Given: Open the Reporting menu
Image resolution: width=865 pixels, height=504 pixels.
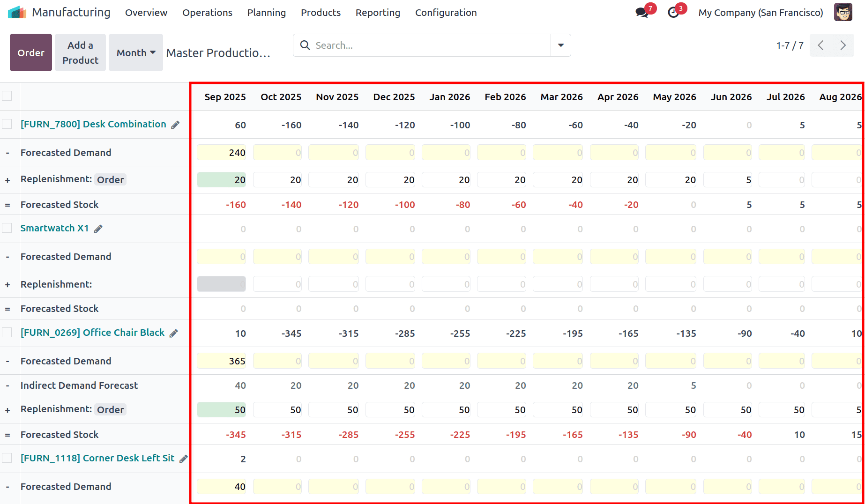Looking at the screenshot, I should click(378, 13).
